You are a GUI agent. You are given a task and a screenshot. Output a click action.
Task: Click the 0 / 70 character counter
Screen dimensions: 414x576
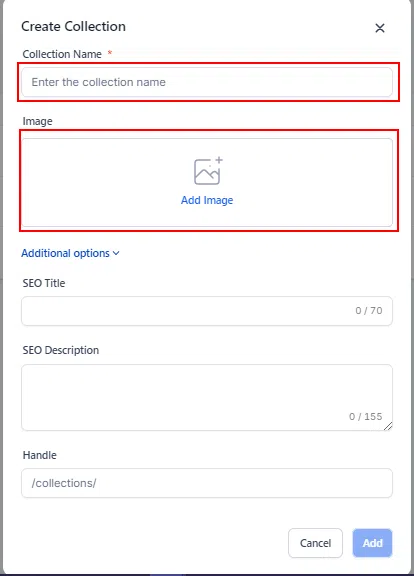(x=369, y=311)
